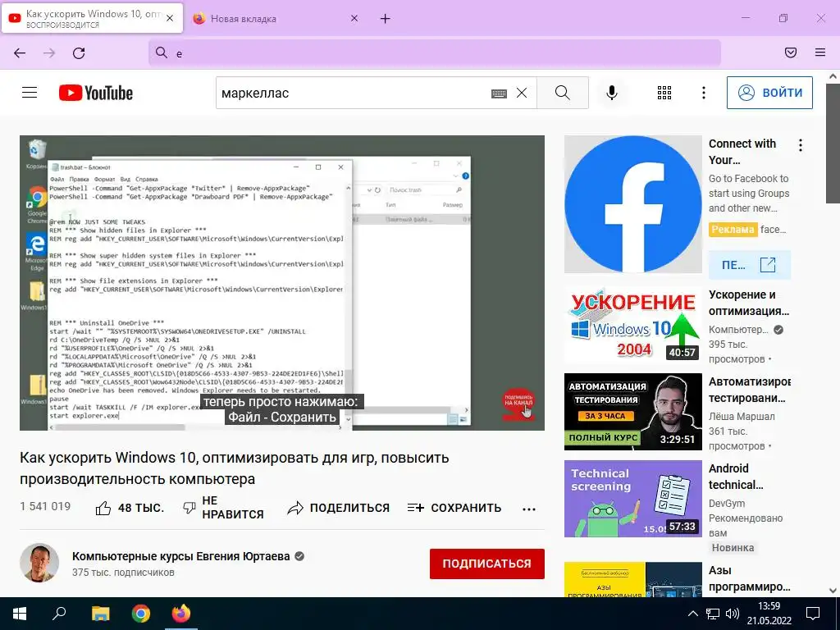
Task: Play the Ускорение Windows 10 2004 thumbnail
Action: pos(632,325)
